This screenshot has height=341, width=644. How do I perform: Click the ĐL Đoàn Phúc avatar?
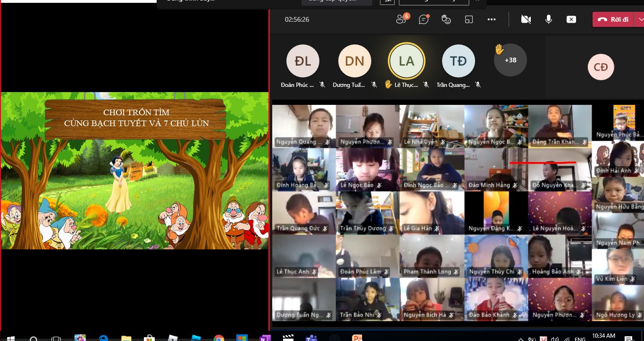tap(303, 61)
